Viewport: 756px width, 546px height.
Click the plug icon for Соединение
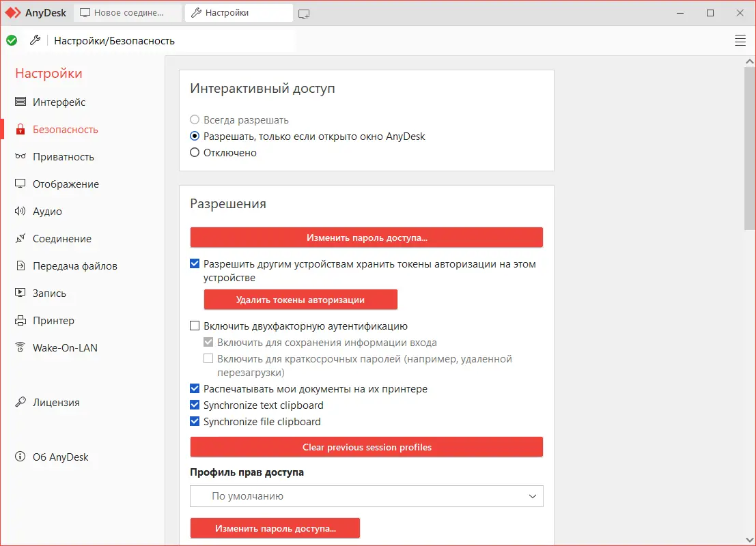tap(20, 238)
